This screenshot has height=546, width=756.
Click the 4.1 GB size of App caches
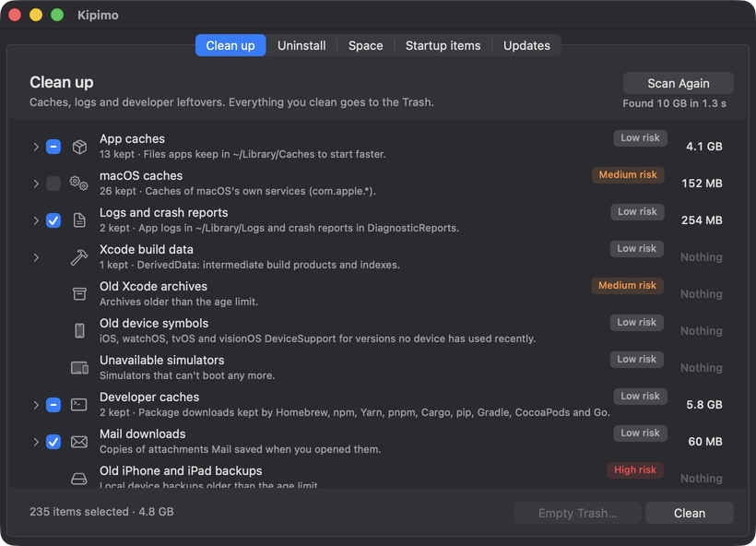(x=704, y=147)
